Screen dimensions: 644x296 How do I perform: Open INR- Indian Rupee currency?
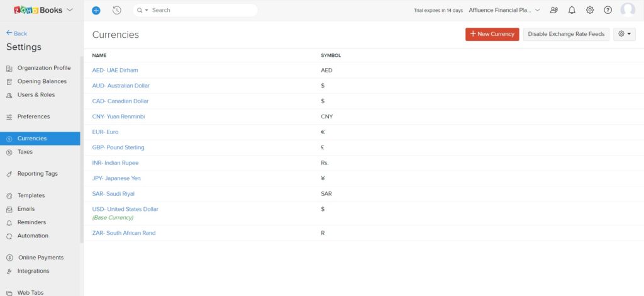pos(116,162)
